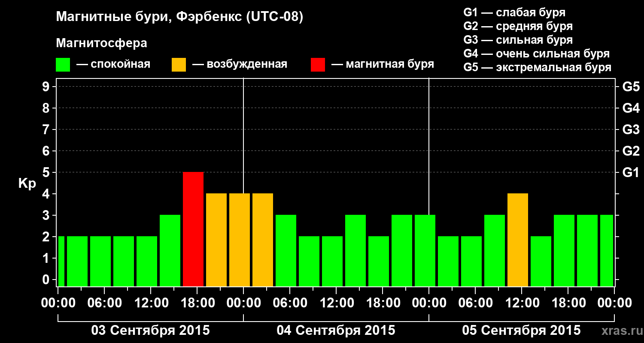The image size is (644, 343).
Task: Select the lone orange bar on 05 Сентября
Action: click(518, 240)
